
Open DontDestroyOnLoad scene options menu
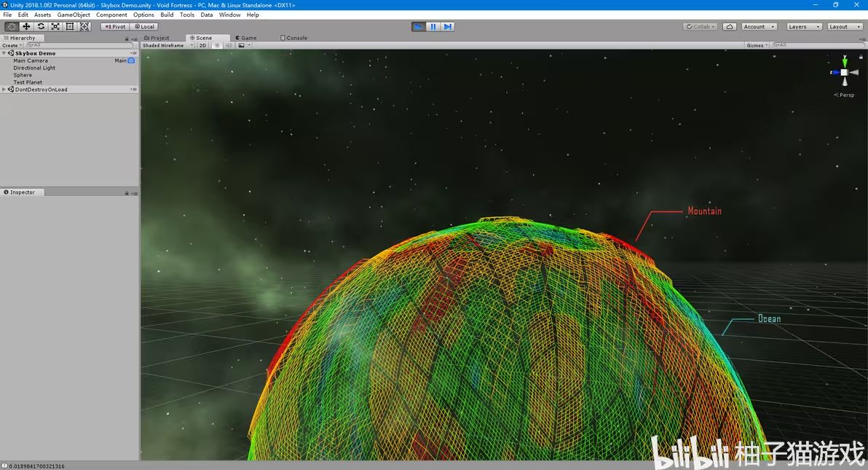(x=133, y=89)
